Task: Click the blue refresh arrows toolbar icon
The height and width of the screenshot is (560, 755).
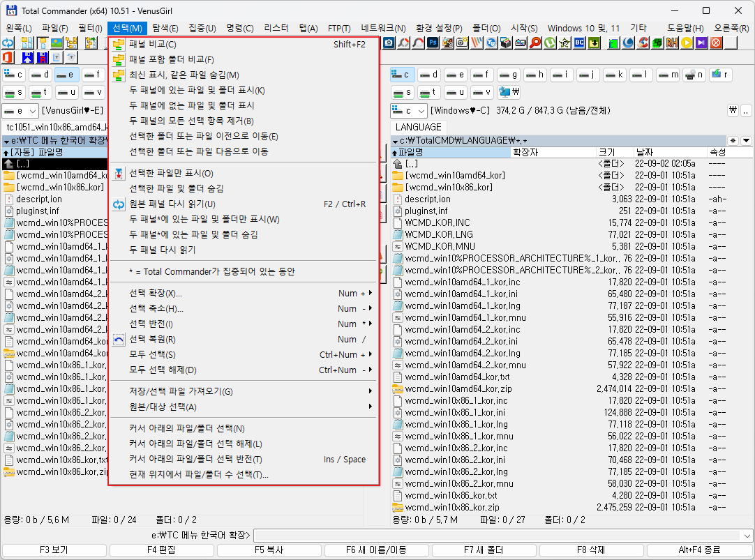Action: coord(8,43)
